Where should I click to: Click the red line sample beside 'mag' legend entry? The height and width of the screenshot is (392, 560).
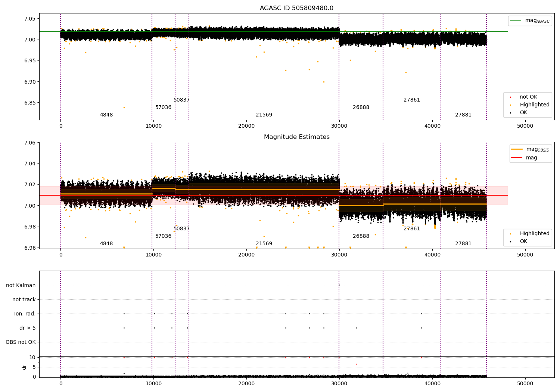click(517, 158)
